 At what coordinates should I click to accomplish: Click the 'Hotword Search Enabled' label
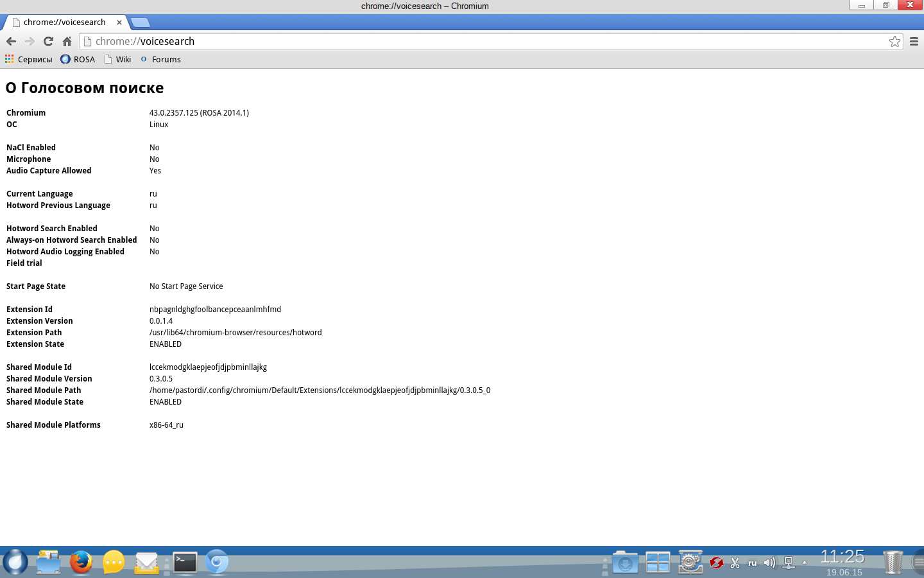click(52, 229)
